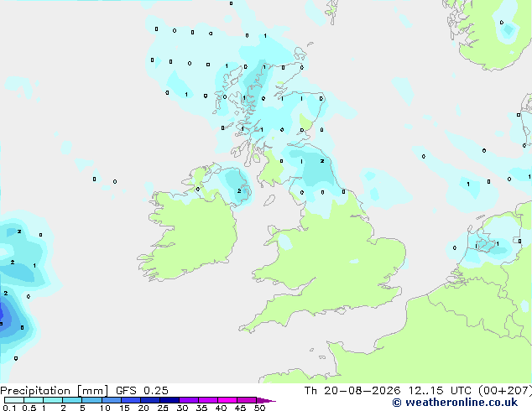
Task: Open the weatheronline.co.uk link
Action: [x=455, y=403]
